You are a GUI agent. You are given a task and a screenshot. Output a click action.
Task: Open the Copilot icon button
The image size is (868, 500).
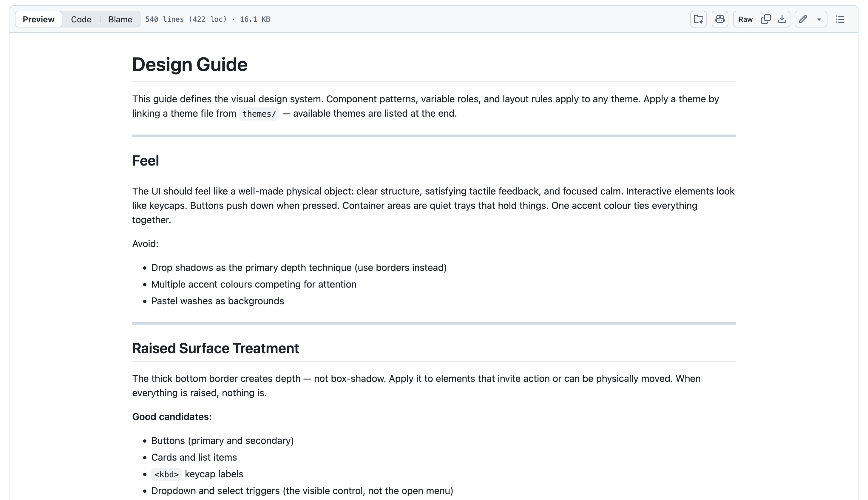click(x=720, y=19)
